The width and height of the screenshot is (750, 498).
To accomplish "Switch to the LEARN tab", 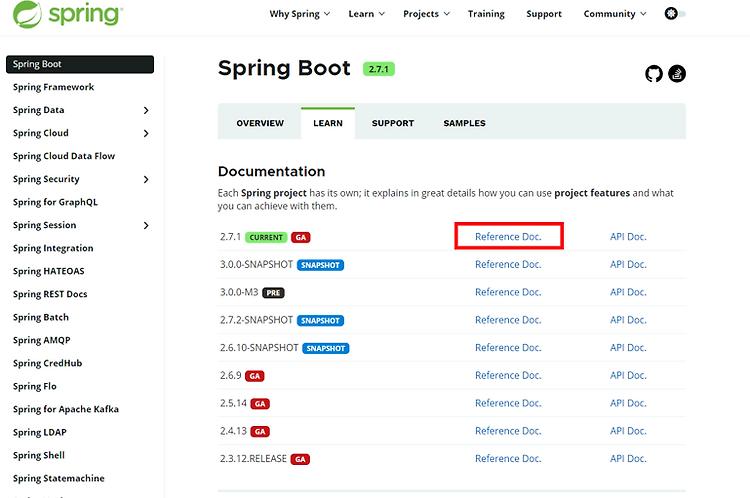I will click(x=328, y=123).
